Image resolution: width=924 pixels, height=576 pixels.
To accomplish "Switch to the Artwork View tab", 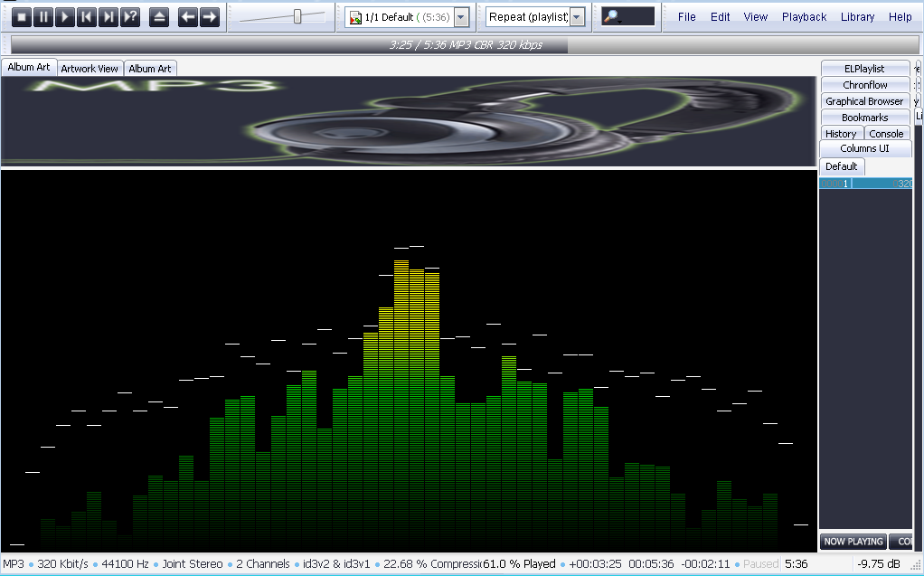I will pos(90,69).
